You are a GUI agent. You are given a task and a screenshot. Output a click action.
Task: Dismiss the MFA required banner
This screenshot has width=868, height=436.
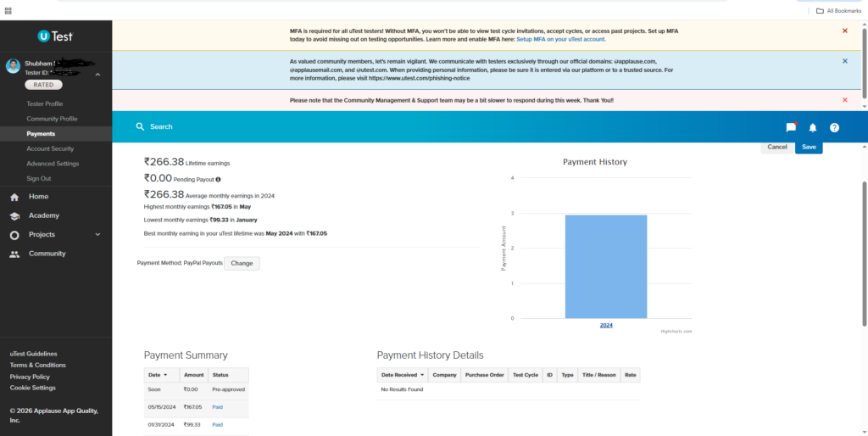click(x=844, y=31)
